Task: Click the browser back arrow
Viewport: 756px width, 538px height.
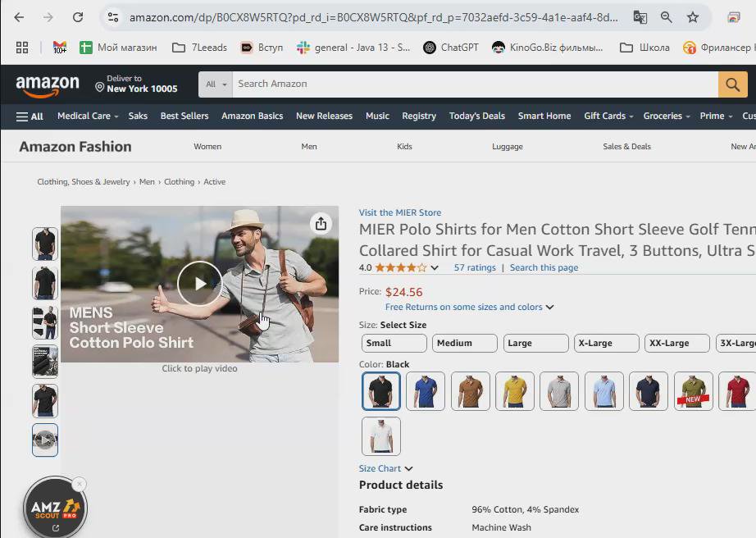Action: (x=19, y=17)
